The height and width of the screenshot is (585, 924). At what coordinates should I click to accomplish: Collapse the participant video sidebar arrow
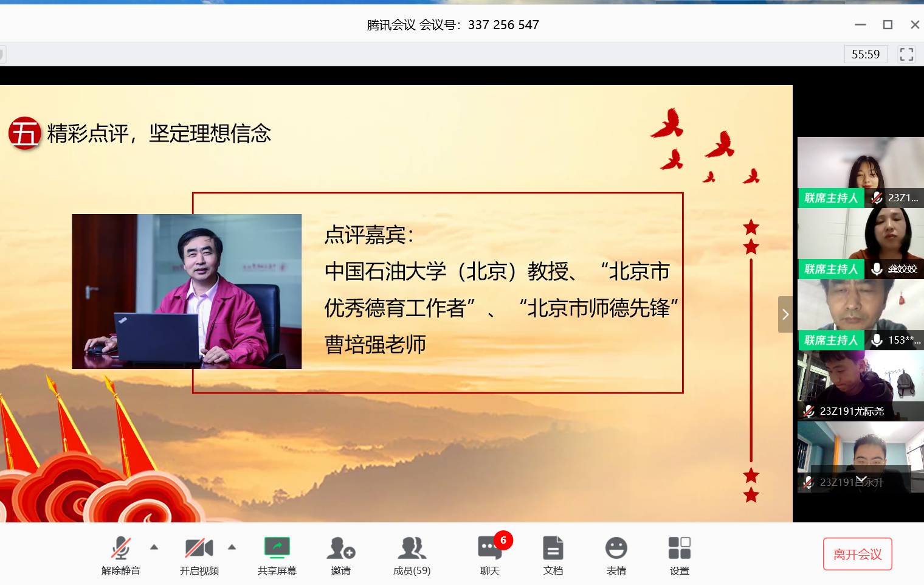tap(785, 314)
